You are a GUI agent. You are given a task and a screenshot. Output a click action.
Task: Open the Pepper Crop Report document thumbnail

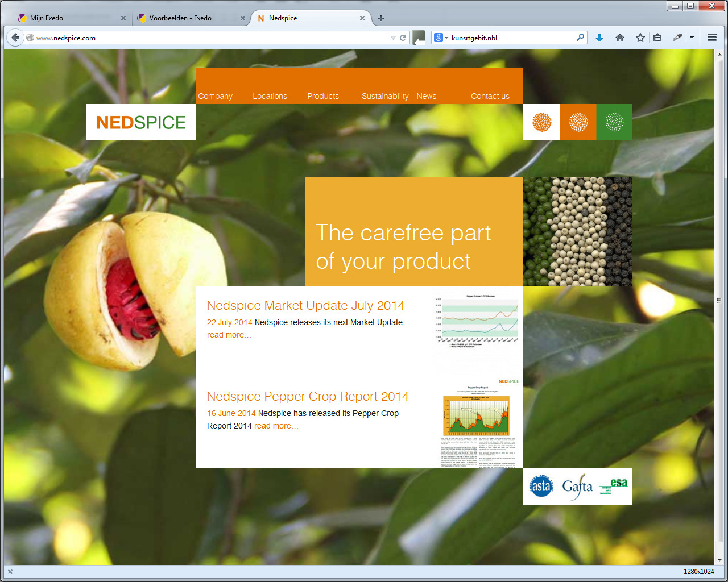pyautogui.click(x=478, y=422)
